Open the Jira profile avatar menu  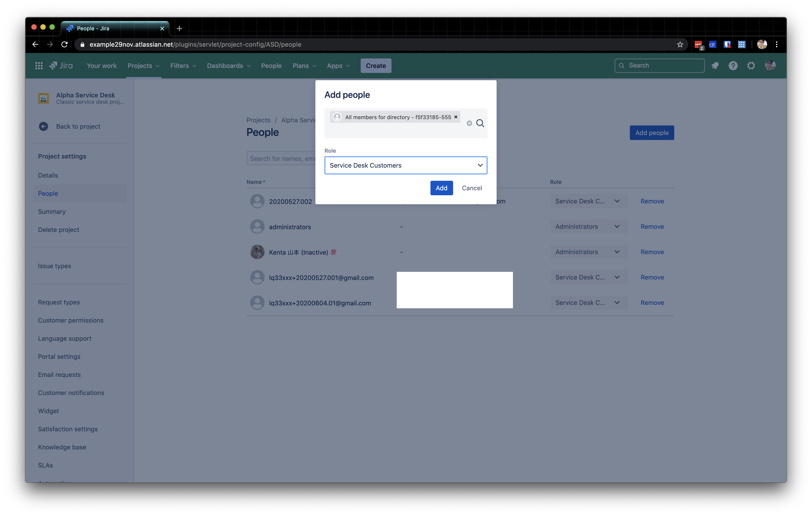coord(770,66)
